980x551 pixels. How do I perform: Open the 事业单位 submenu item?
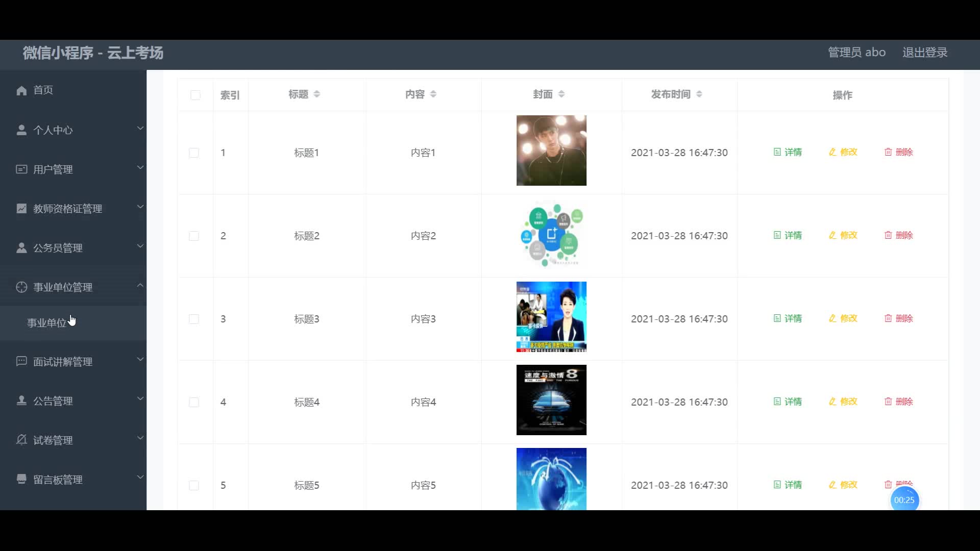point(47,323)
